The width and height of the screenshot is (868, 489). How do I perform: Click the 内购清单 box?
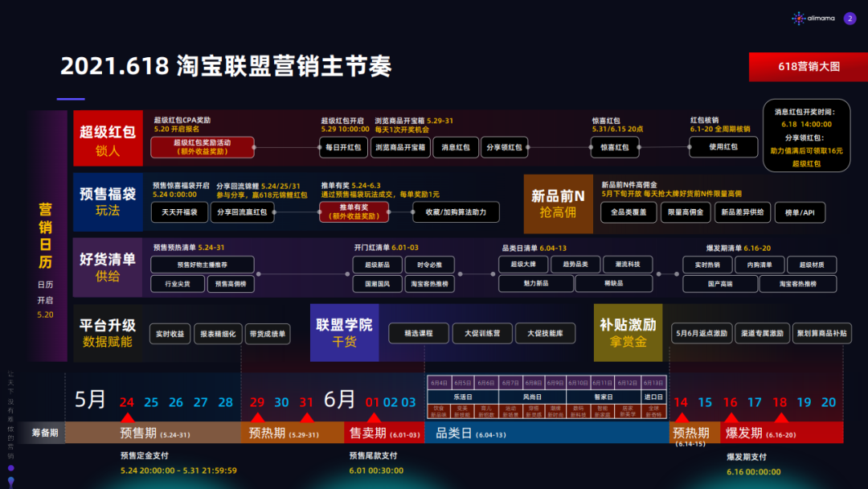point(759,265)
